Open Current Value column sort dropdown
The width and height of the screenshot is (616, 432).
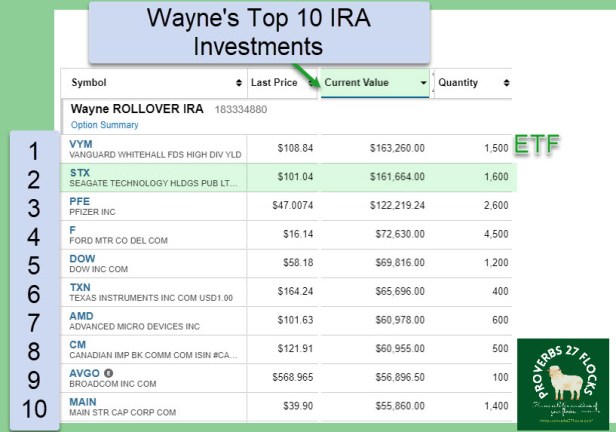(423, 83)
